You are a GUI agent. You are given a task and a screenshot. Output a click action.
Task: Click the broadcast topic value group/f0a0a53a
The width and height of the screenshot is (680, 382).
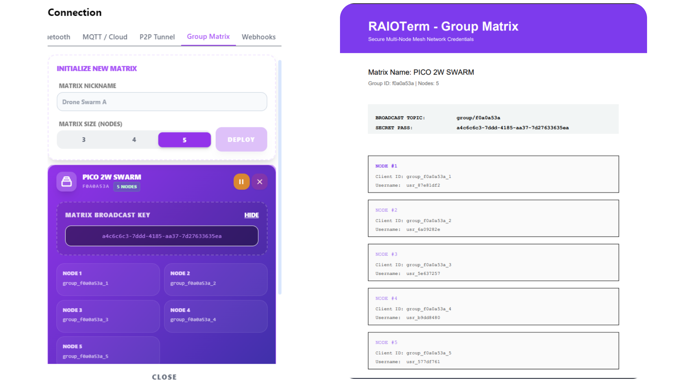click(478, 118)
